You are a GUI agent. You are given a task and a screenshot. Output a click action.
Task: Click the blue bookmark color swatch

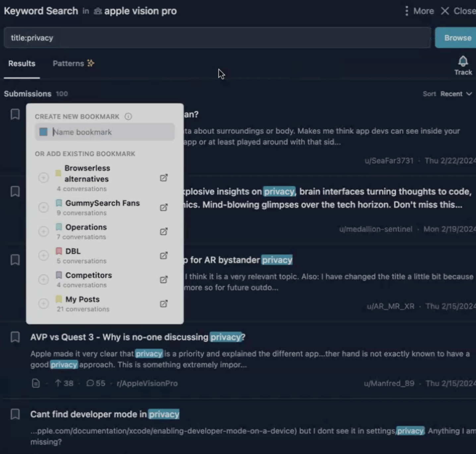tap(43, 132)
